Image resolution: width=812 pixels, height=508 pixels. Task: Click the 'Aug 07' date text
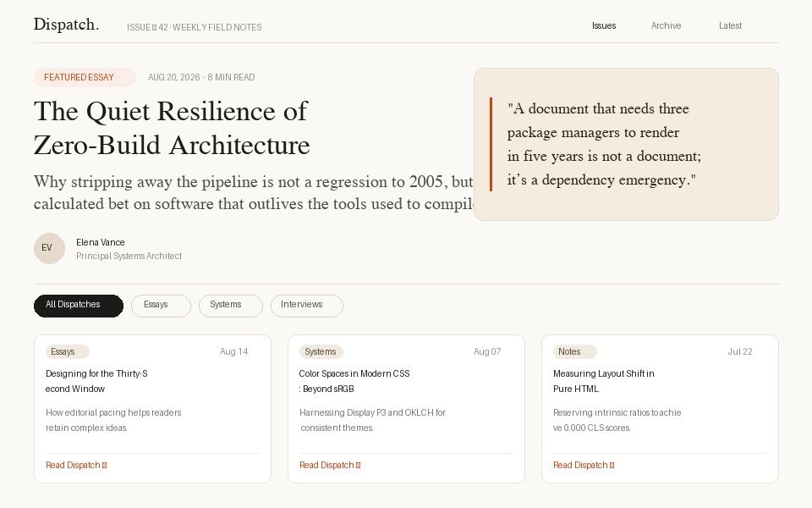point(487,351)
